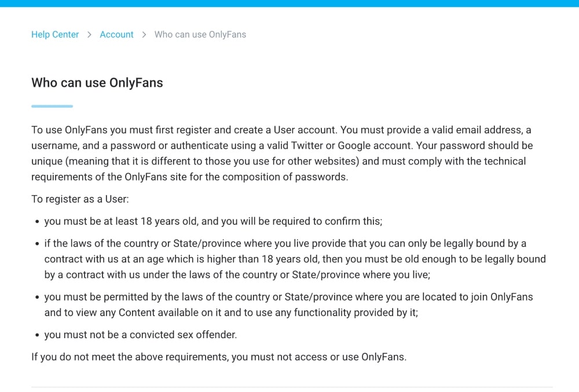
Task: Click the first breadcrumb chevron separator
Action: point(90,35)
